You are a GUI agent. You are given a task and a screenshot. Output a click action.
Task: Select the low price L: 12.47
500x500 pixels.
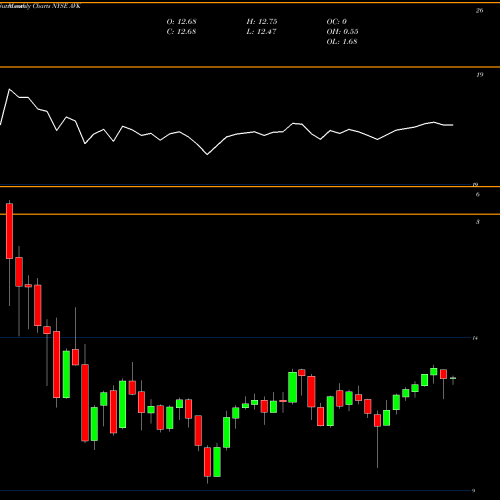click(x=261, y=32)
